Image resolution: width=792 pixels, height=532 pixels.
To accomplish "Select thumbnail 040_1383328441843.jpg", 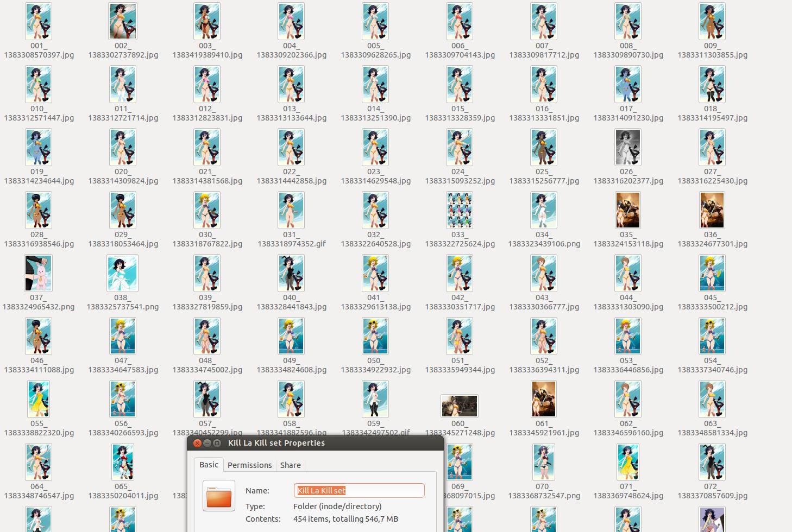I will (291, 273).
